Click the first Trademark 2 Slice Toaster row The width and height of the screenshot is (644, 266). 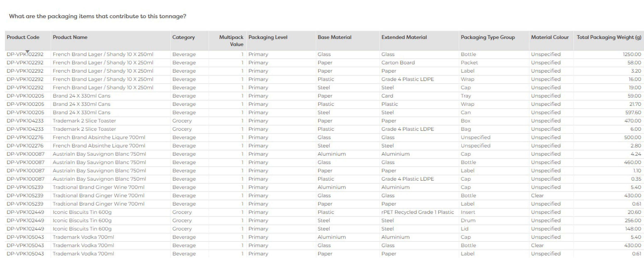point(84,121)
